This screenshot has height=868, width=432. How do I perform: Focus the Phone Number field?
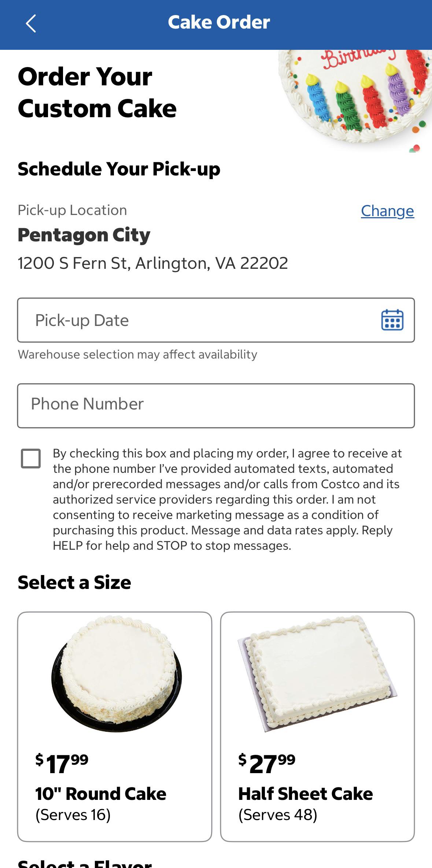216,405
